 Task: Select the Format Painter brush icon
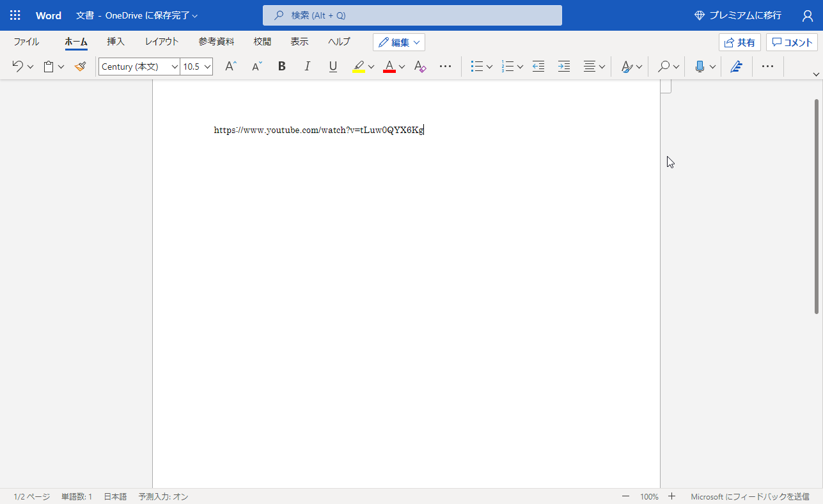[x=80, y=66]
